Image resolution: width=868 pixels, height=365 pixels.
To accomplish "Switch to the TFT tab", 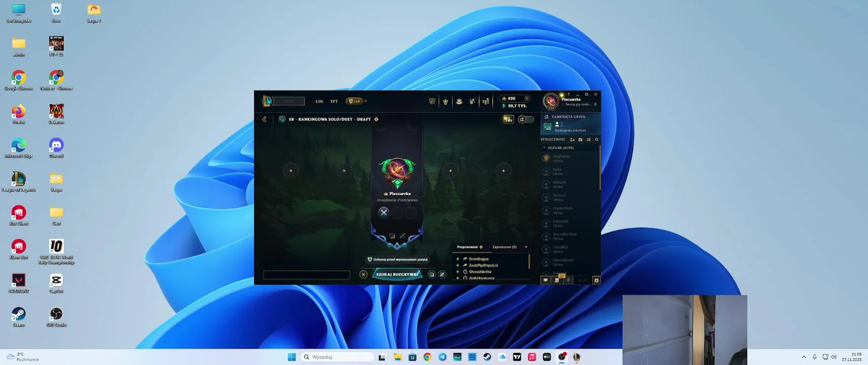I will (334, 101).
